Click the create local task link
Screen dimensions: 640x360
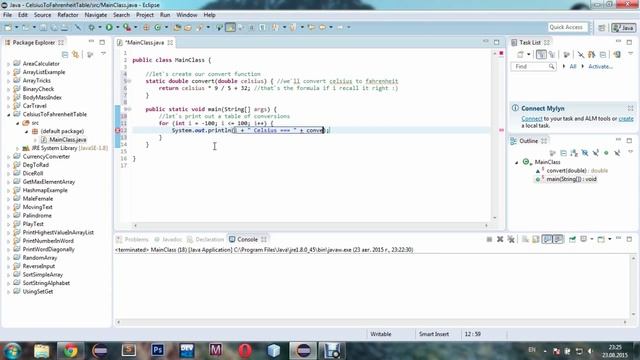click(x=626, y=119)
